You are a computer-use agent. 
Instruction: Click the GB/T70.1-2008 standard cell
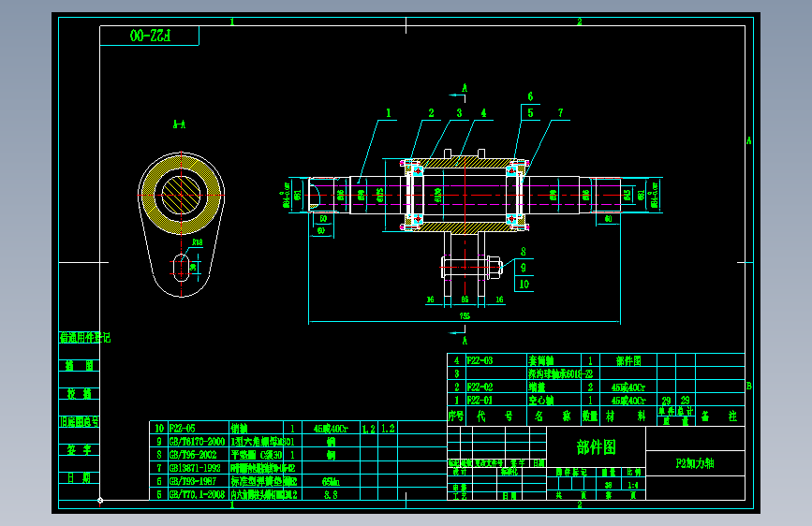197,494
